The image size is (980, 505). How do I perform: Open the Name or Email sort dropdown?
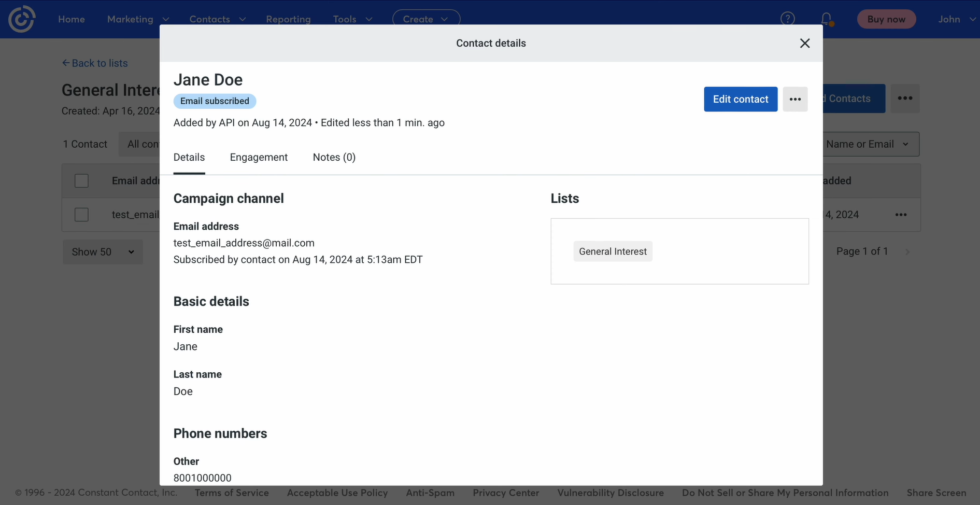pyautogui.click(x=870, y=144)
